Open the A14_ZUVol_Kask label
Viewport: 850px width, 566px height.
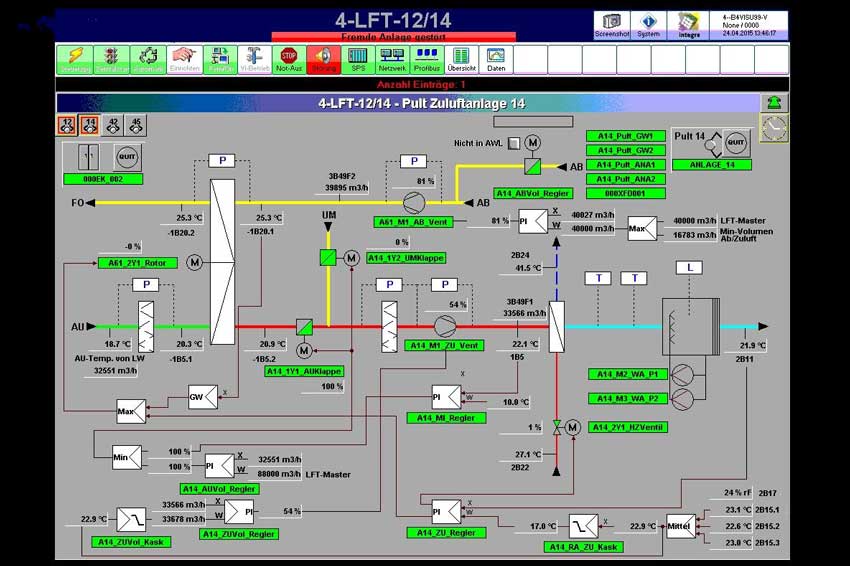tap(131, 542)
